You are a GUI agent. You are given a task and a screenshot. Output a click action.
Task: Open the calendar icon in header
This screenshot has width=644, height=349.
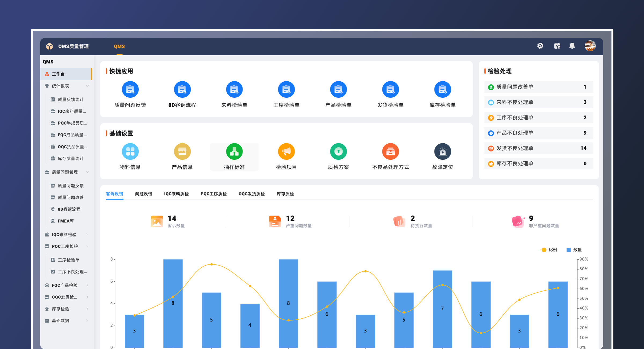[557, 46]
